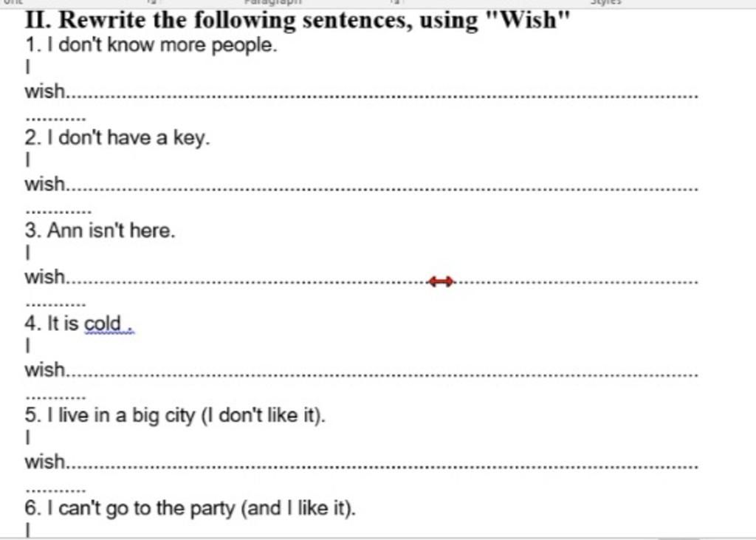The width and height of the screenshot is (756, 540).
Task: Open the Paragraph group dialog launcher
Action: point(396,2)
